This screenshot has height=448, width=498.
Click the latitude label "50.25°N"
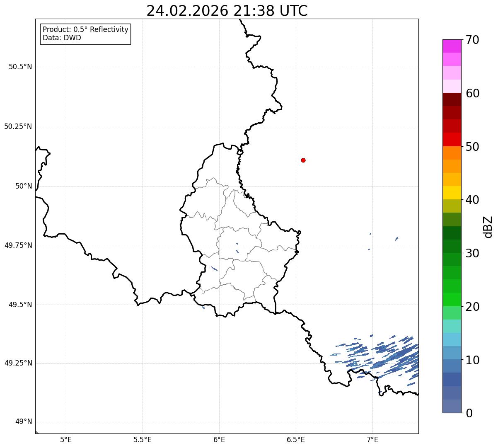(18, 126)
